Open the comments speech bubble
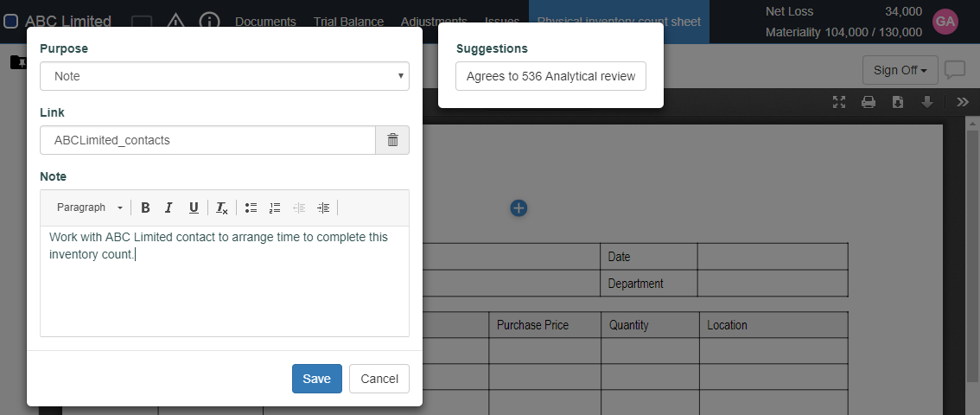Image resolution: width=980 pixels, height=415 pixels. [x=955, y=70]
